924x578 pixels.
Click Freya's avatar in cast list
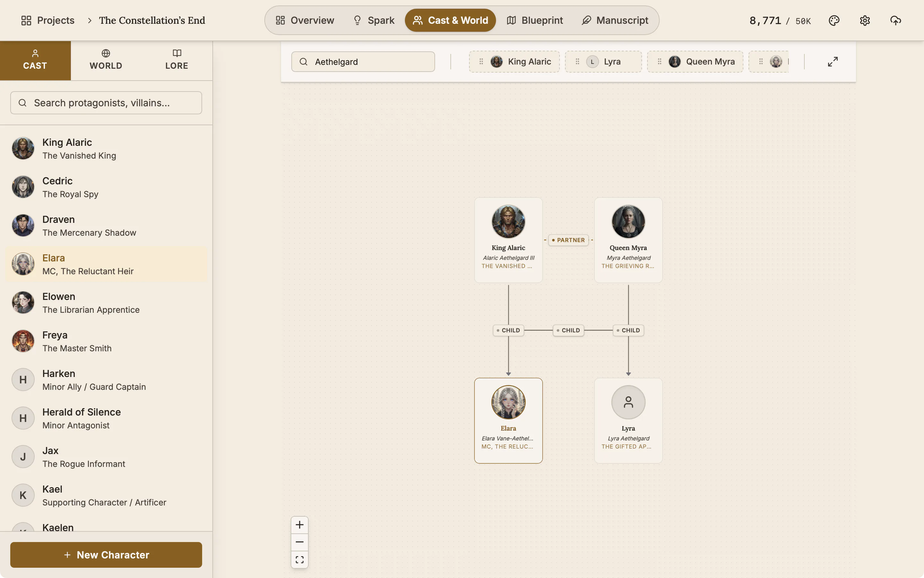[23, 341]
